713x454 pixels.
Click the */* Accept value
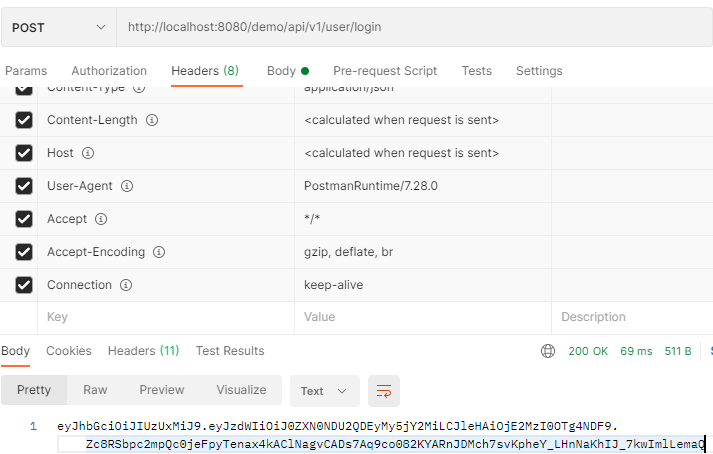[x=312, y=219]
